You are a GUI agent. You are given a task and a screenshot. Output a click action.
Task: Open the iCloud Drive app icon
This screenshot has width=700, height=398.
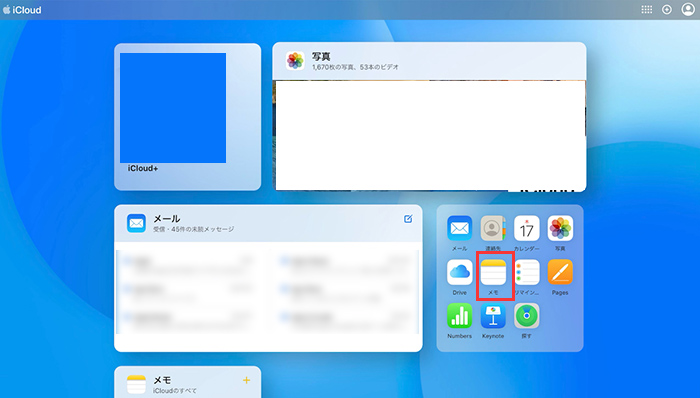click(x=459, y=272)
